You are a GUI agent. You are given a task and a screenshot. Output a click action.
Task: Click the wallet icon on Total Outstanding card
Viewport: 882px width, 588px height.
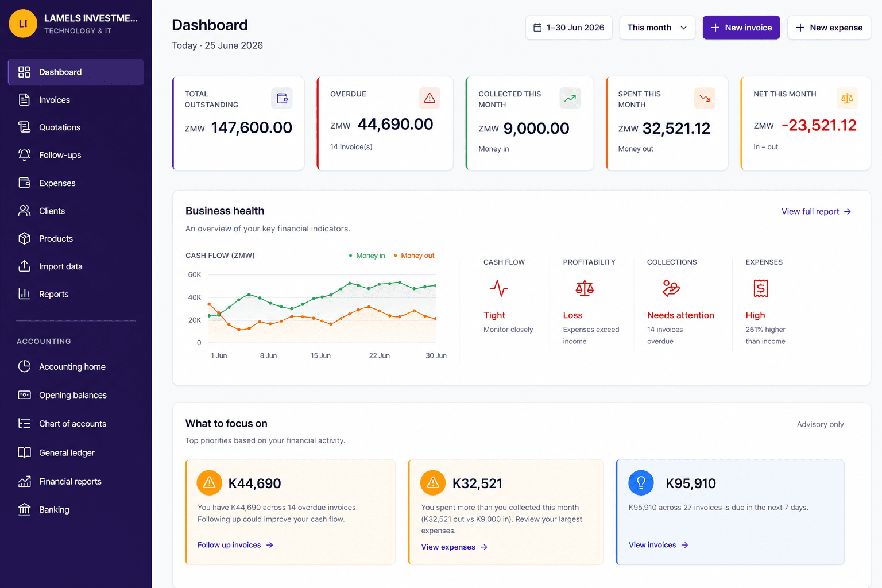282,98
